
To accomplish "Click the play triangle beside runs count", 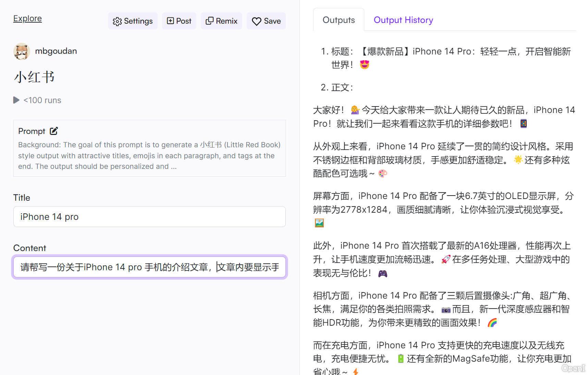I will point(16,100).
